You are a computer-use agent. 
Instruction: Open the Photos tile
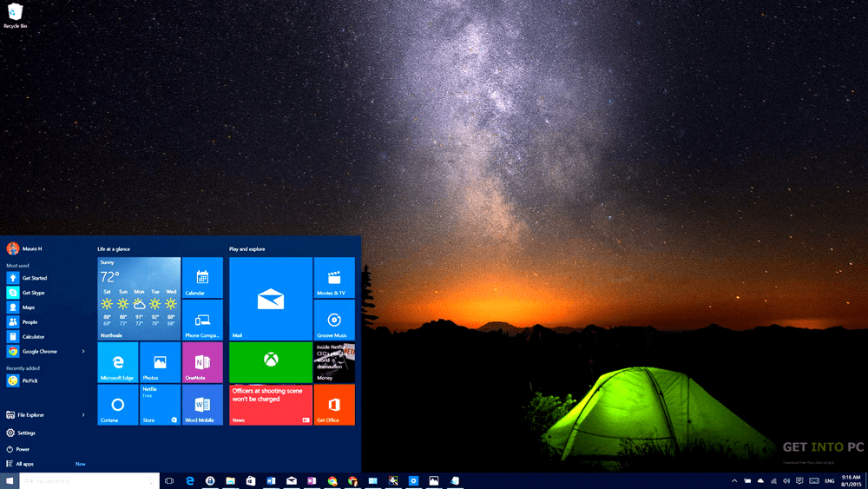(160, 362)
